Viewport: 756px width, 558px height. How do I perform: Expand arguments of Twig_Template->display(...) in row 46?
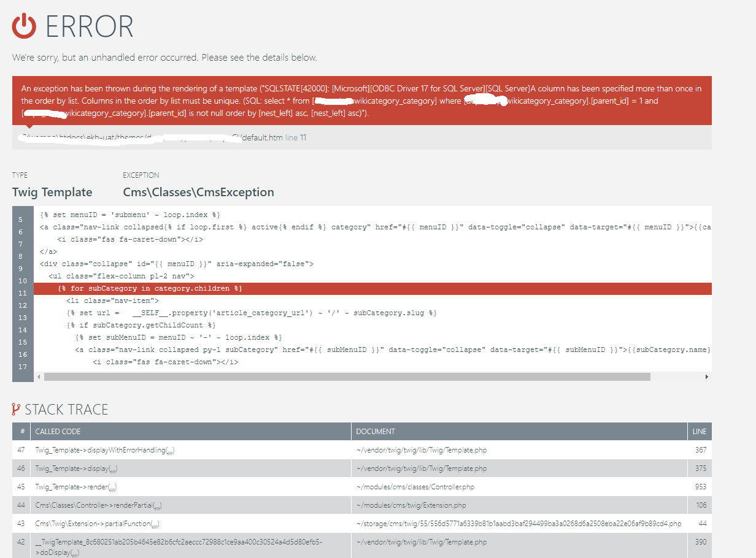coord(113,468)
